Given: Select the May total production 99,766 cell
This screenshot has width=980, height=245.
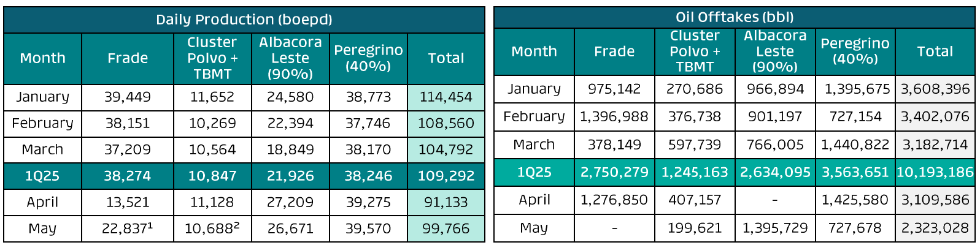Looking at the screenshot, I should point(446,228).
